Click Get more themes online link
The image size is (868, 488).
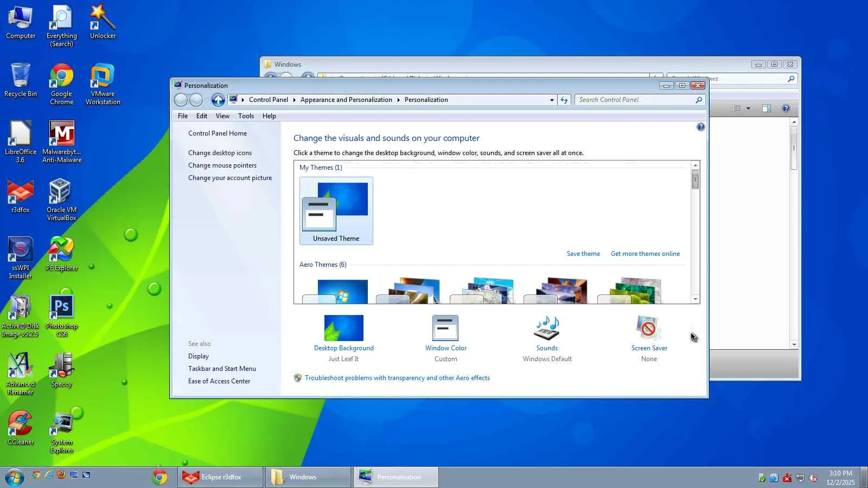[x=645, y=254]
